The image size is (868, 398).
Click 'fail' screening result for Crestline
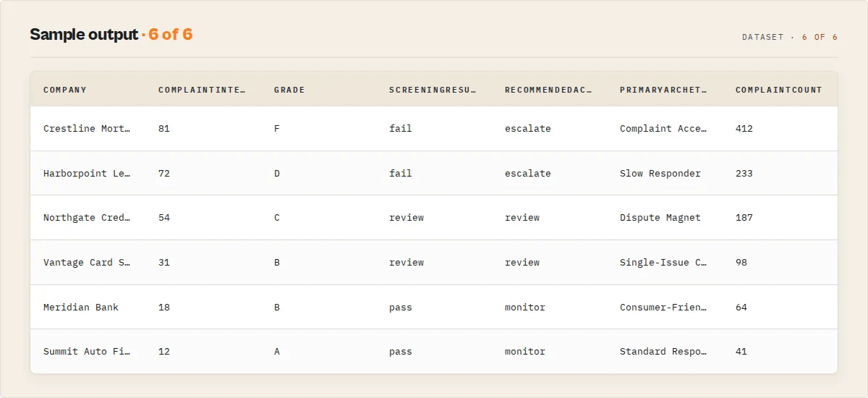[x=401, y=129]
